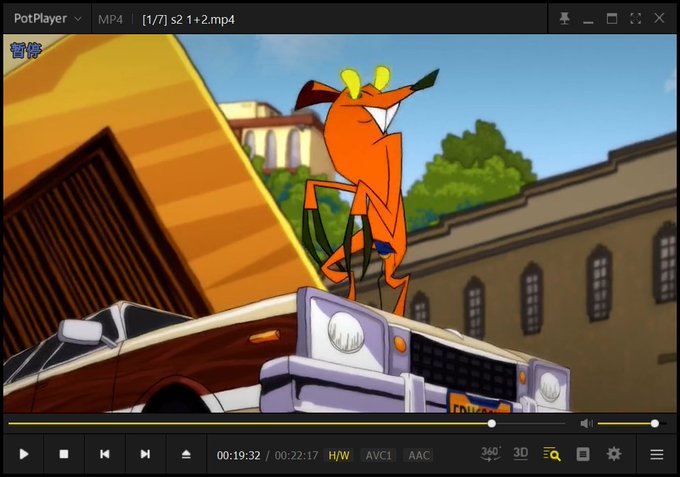Mute the audio with the speaker icon
This screenshot has width=680, height=477.
click(586, 423)
